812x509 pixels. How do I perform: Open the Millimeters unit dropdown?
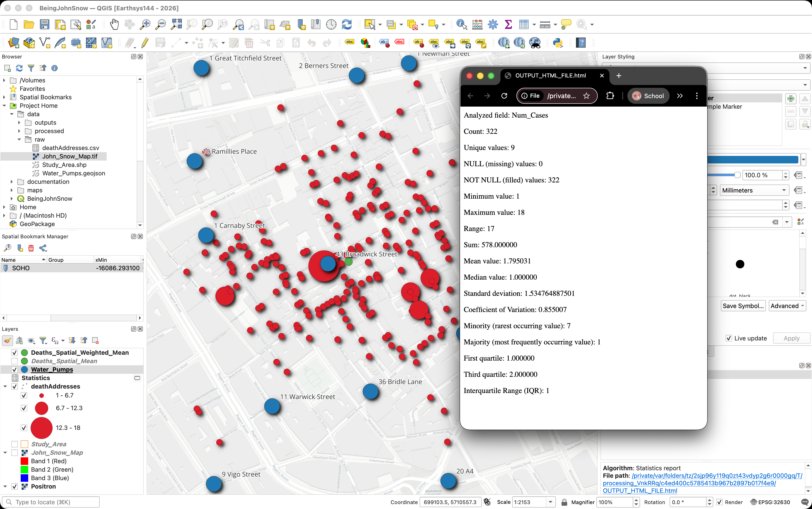point(754,190)
